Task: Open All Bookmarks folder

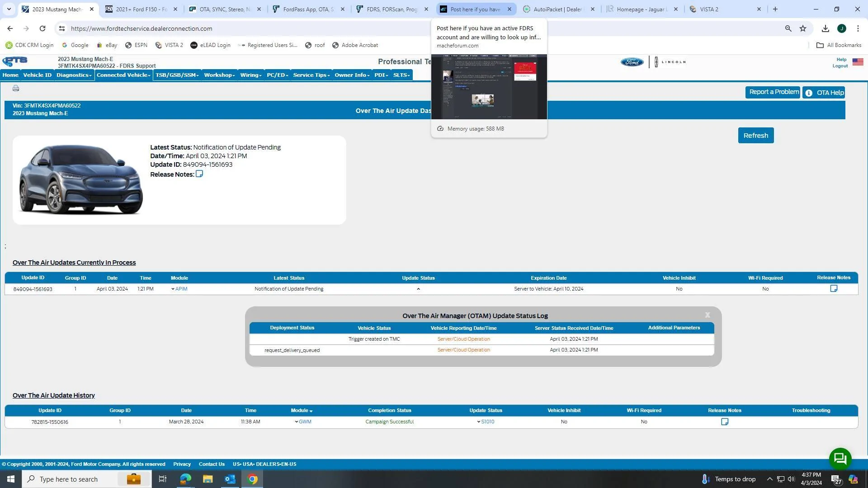Action: (x=839, y=45)
